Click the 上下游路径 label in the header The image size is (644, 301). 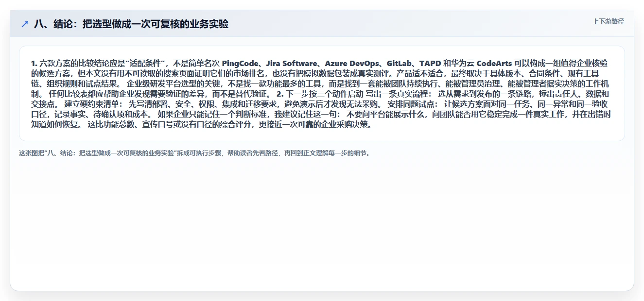click(x=608, y=21)
